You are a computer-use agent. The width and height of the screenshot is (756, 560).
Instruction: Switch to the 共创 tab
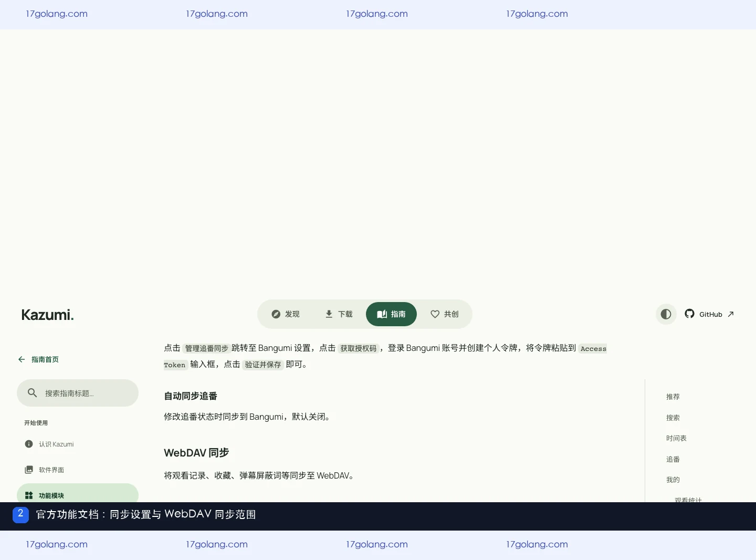click(445, 314)
